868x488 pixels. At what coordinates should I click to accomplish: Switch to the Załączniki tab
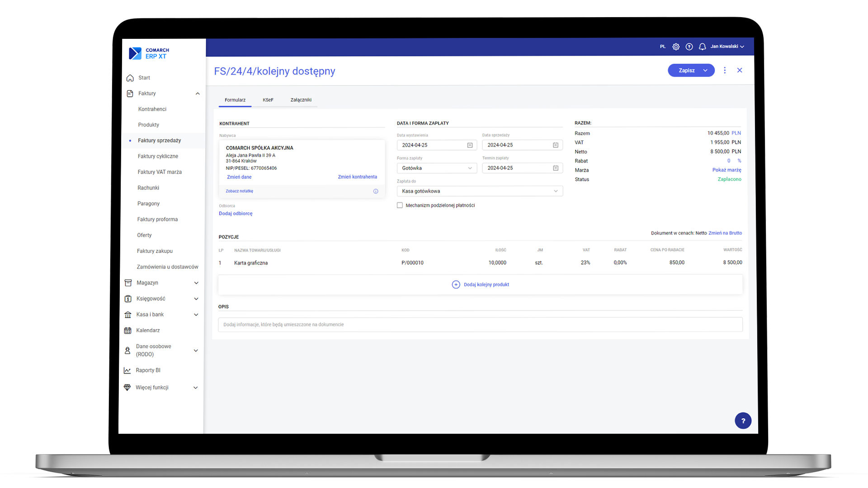pyautogui.click(x=301, y=100)
